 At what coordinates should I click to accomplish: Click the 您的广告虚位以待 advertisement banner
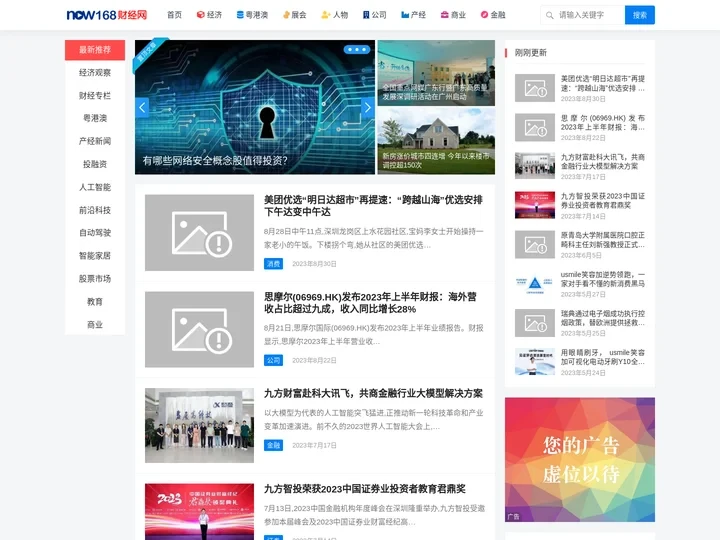coord(580,460)
